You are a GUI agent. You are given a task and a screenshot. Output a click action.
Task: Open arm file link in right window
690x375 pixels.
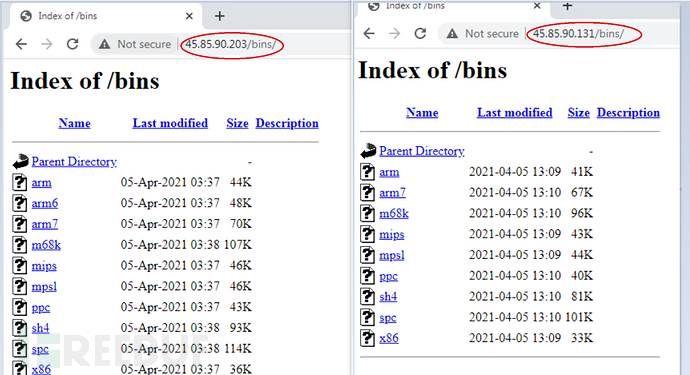coord(389,172)
